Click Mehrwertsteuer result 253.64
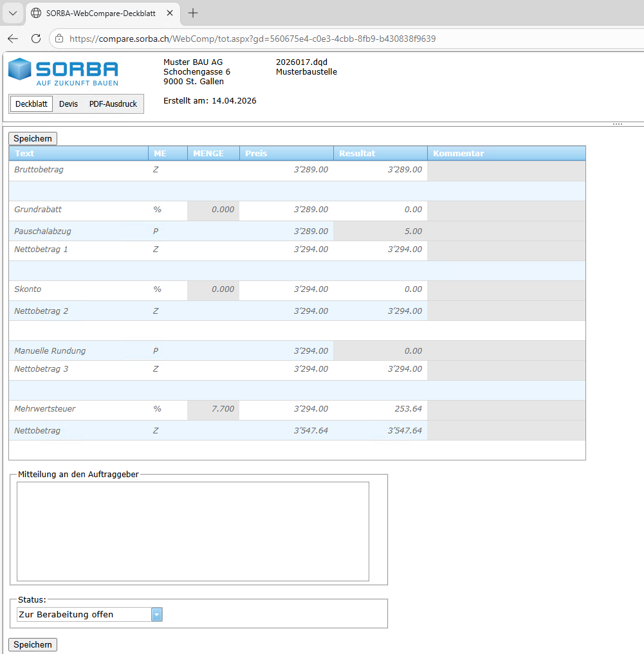644x654 pixels. click(x=408, y=409)
